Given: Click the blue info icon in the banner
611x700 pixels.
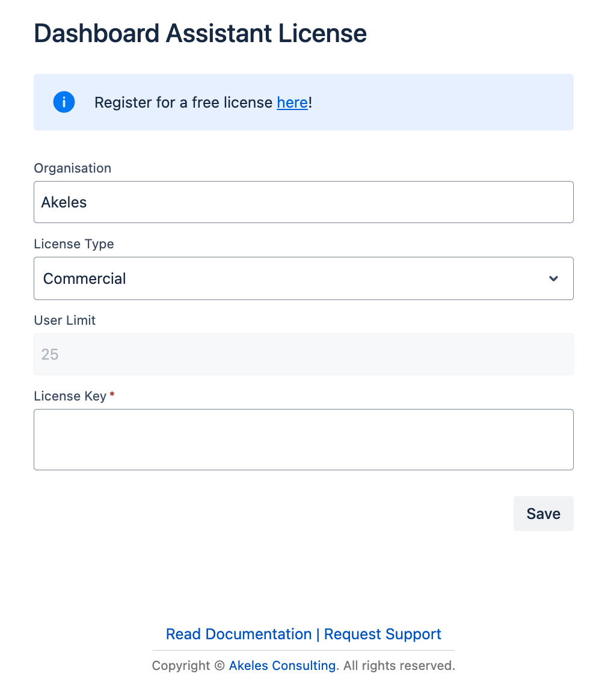Looking at the screenshot, I should (64, 102).
